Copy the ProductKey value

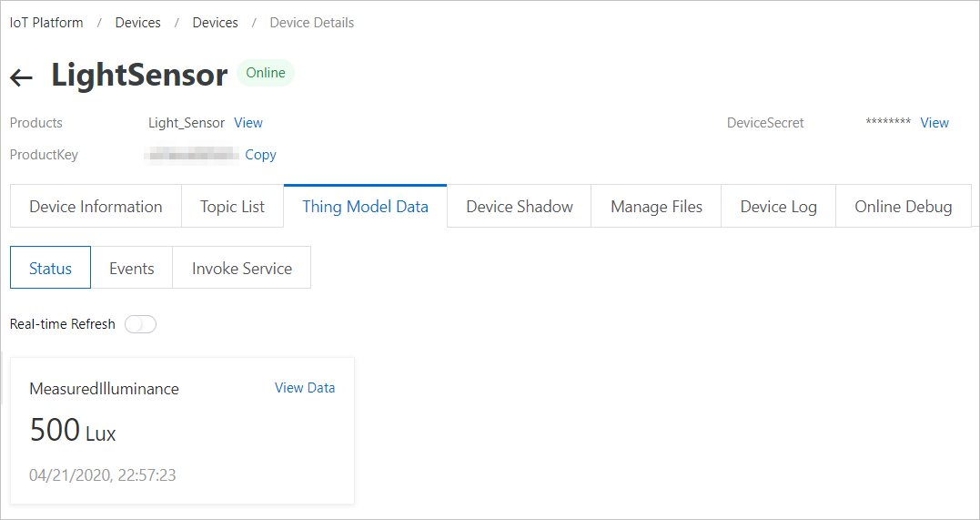pyautogui.click(x=260, y=155)
